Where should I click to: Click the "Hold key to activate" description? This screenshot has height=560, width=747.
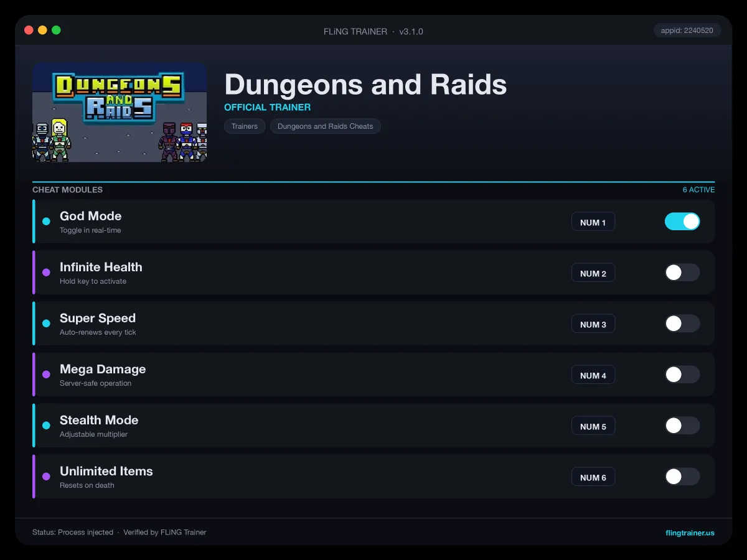tap(93, 281)
